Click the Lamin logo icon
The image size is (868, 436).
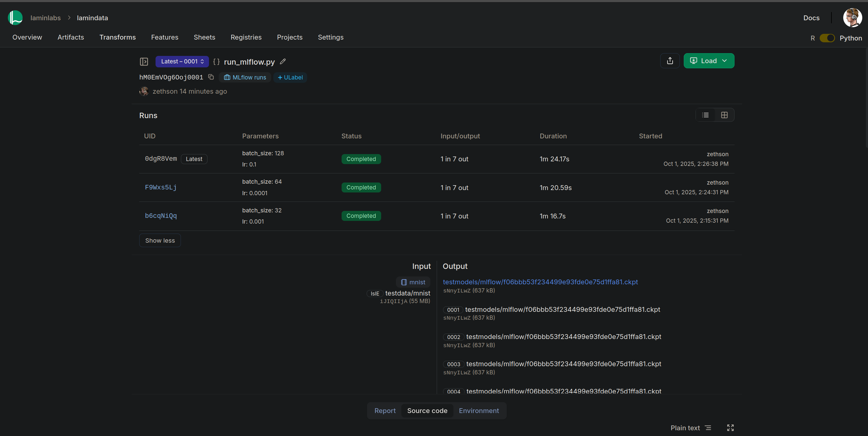15,18
